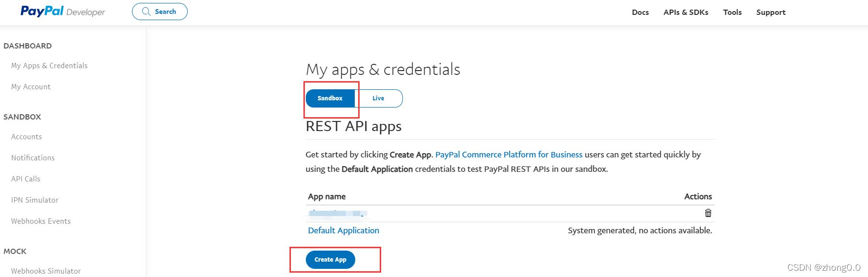Open the APIs & SDKs menu

coord(686,12)
